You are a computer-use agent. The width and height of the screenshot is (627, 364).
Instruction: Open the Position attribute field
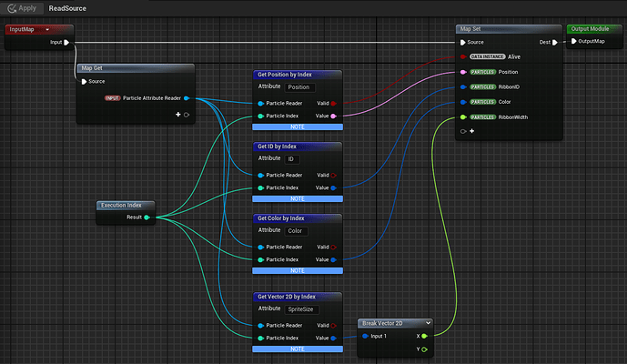pos(300,87)
